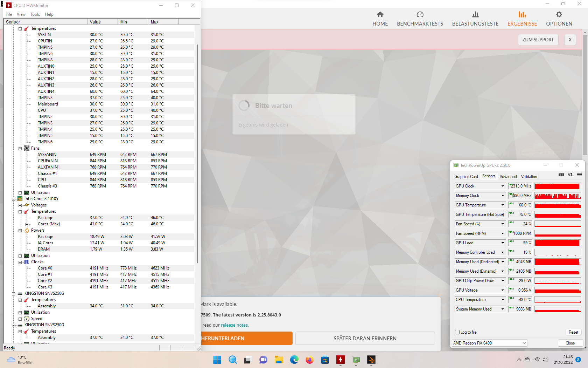Open the GPU-Z hamburger menu
This screenshot has width=588, height=368.
pyautogui.click(x=580, y=175)
